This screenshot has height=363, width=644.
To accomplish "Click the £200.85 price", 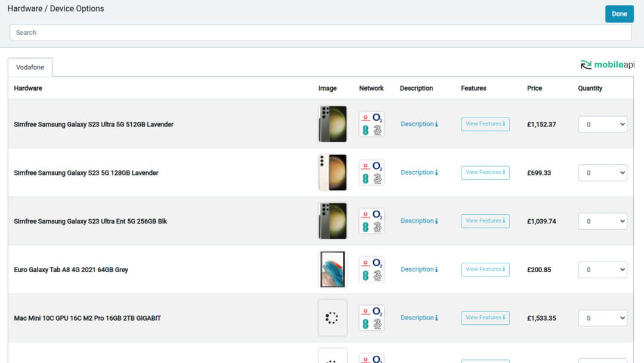I will click(x=539, y=270).
